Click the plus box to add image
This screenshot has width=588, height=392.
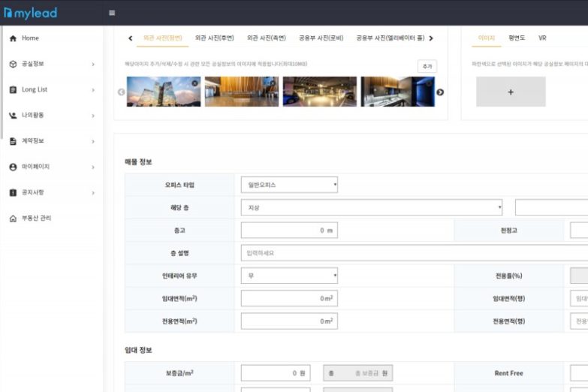click(x=511, y=92)
